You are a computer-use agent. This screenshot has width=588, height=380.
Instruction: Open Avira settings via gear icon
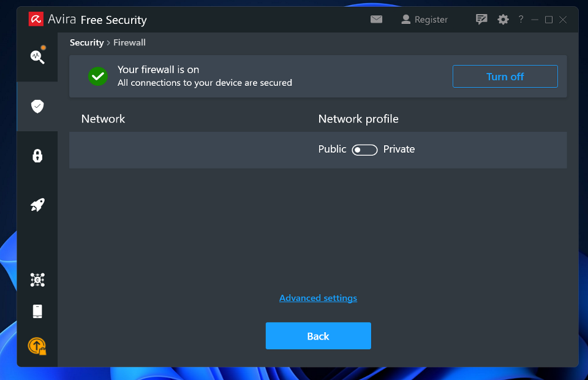click(x=503, y=19)
